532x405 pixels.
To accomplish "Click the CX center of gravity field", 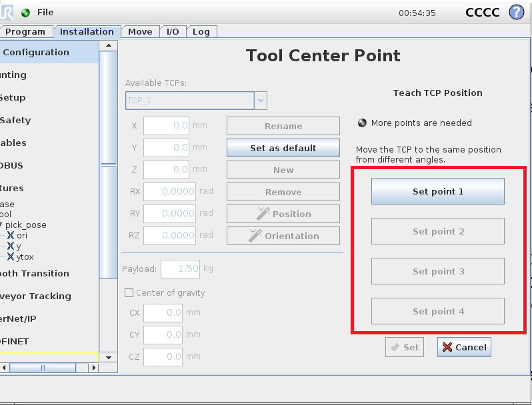I will coord(163,313).
